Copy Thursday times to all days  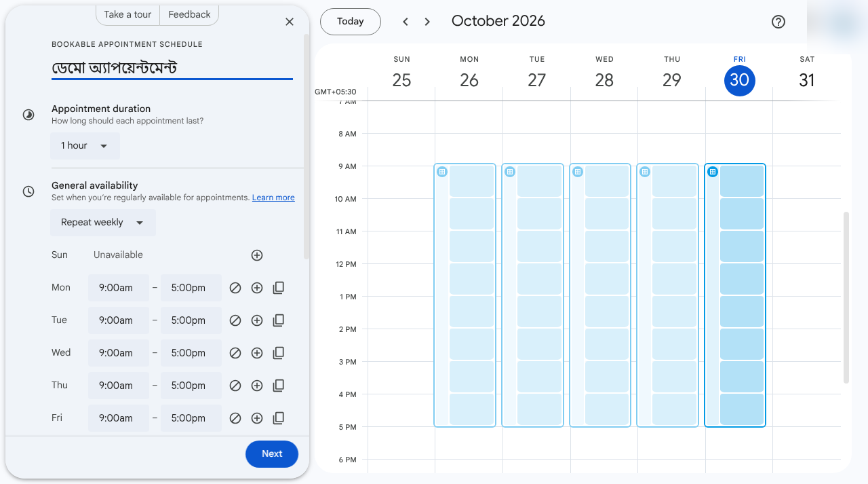278,386
